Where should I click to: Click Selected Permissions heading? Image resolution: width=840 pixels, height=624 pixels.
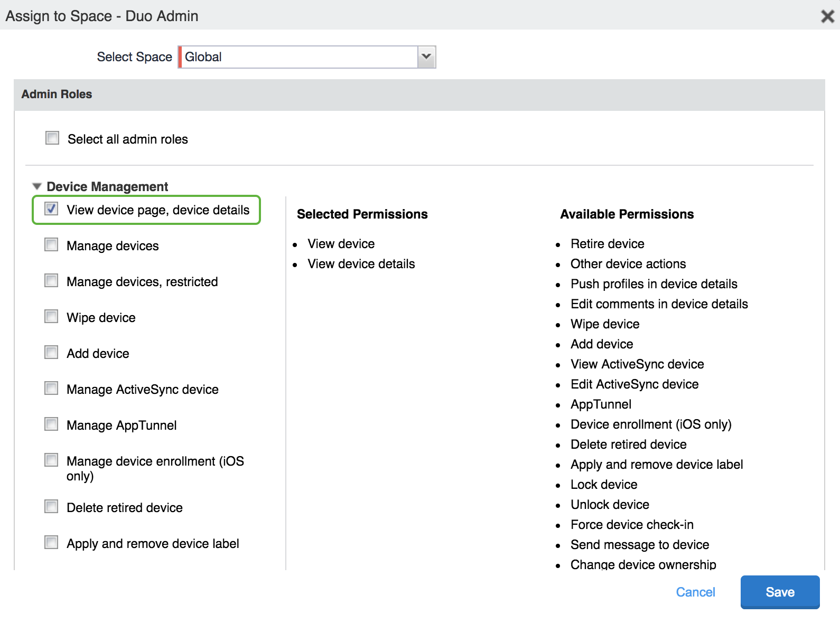click(362, 214)
